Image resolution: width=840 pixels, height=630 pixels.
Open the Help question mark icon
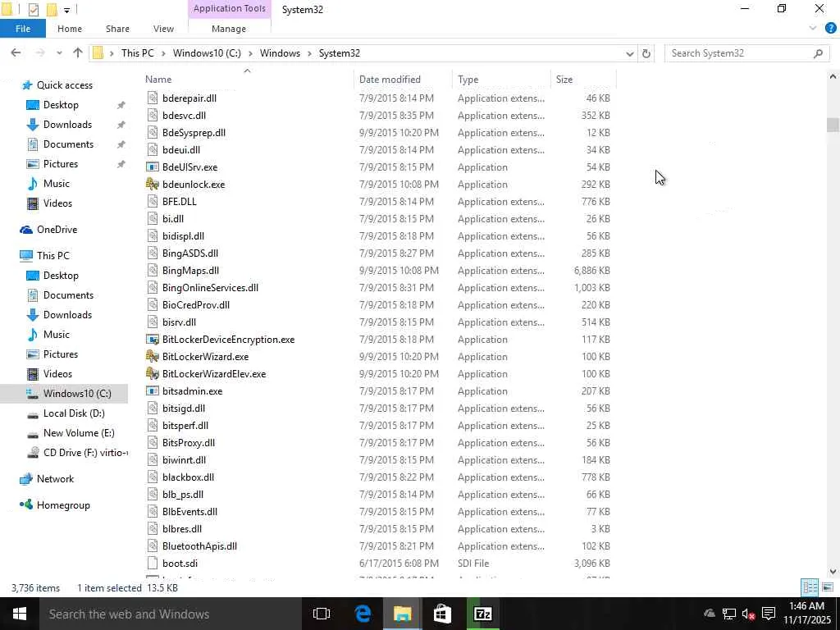pyautogui.click(x=830, y=28)
